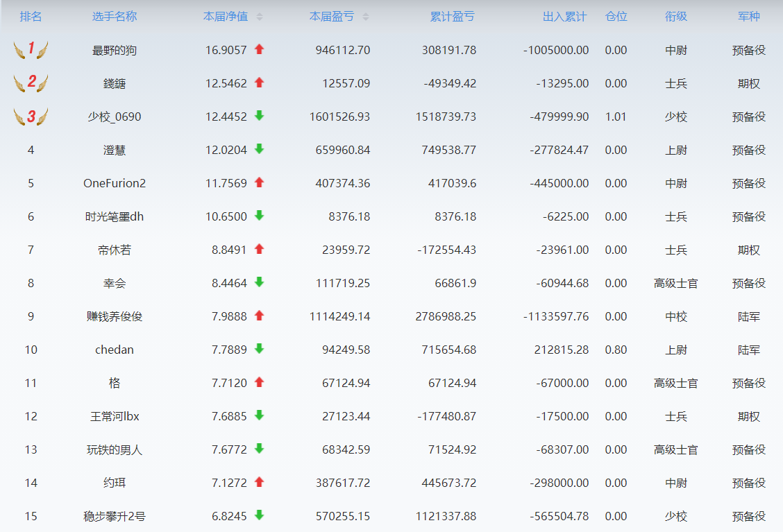Click the rank 1 laurel badge

[x=31, y=49]
